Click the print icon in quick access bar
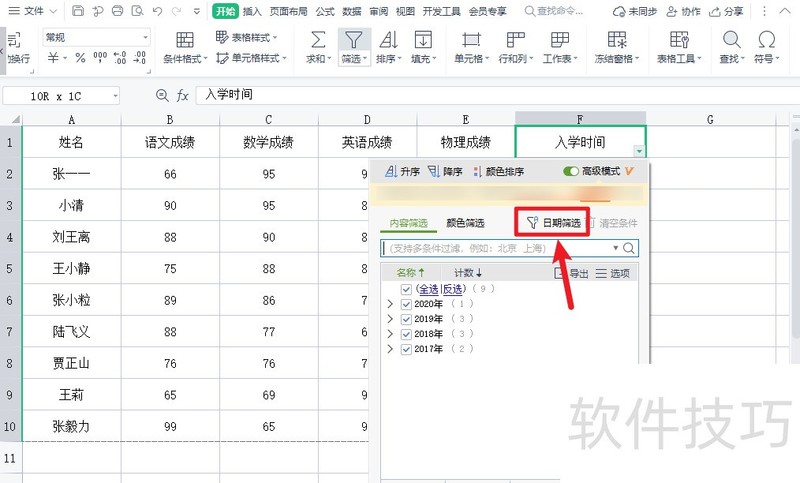Viewport: 800px width, 483px height. coord(117,11)
